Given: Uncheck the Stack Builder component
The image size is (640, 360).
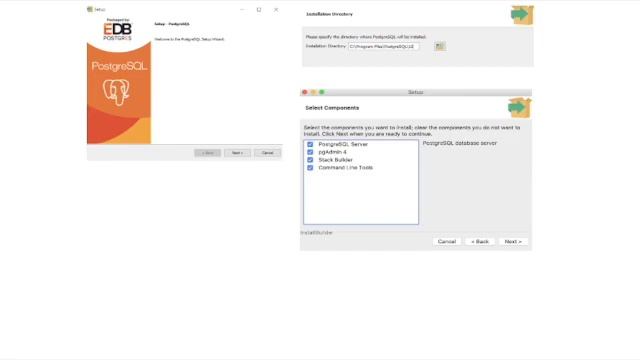Looking at the screenshot, I should 310,160.
